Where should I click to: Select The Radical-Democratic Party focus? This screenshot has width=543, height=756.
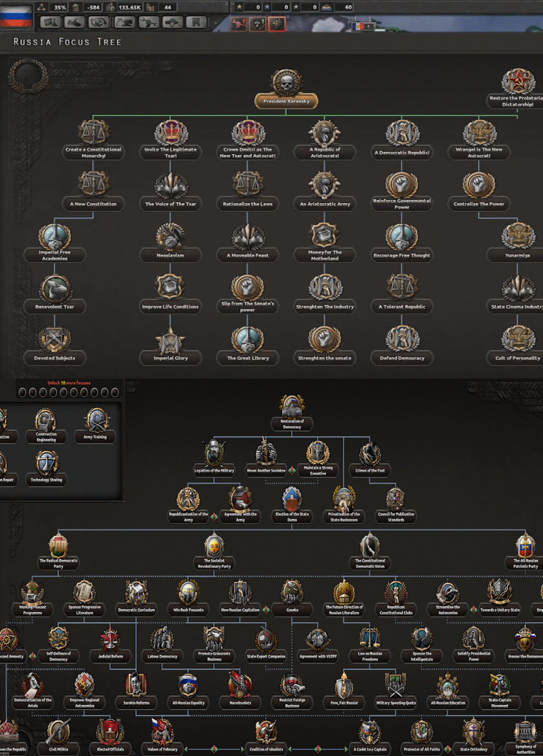pyautogui.click(x=58, y=551)
